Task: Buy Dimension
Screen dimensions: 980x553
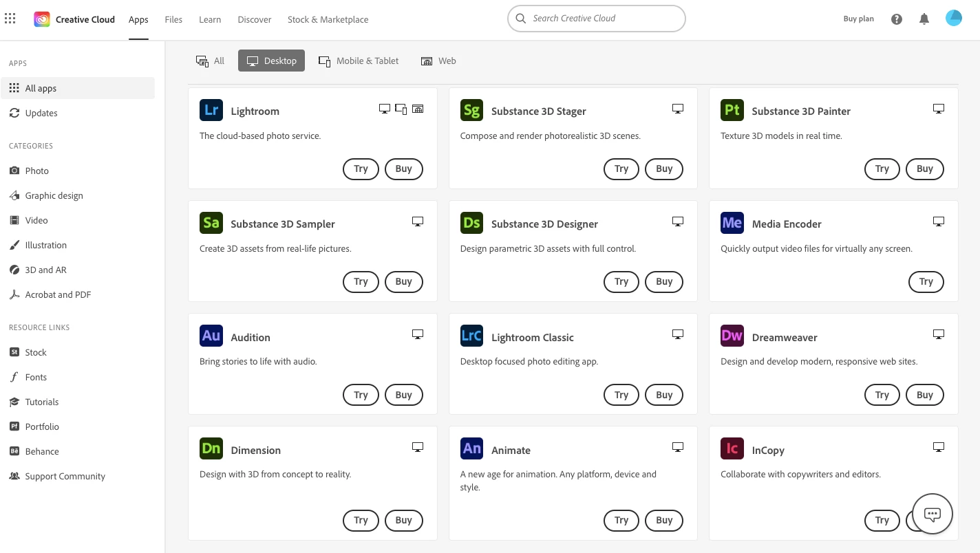Action: pyautogui.click(x=404, y=520)
